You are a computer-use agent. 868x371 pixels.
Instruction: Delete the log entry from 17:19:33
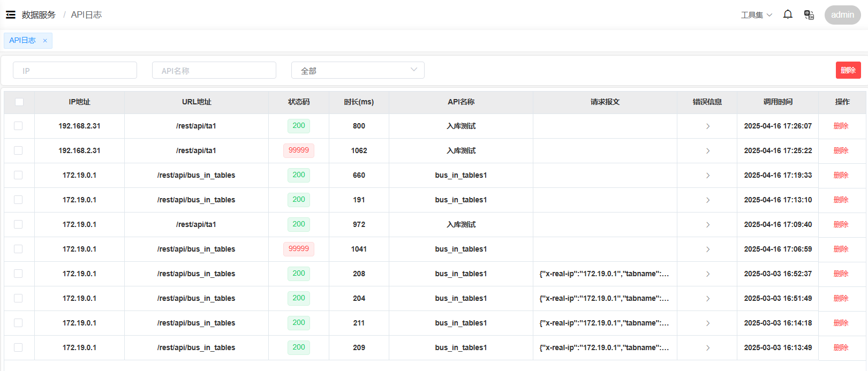(841, 175)
